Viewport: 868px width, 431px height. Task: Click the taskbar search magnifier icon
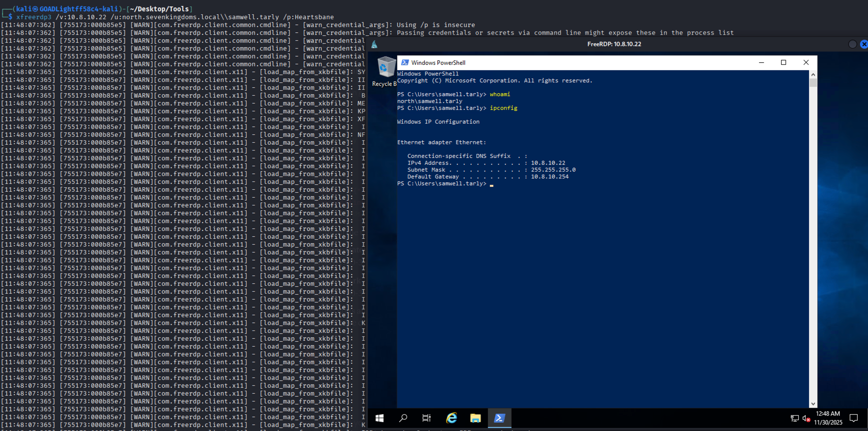click(x=403, y=418)
